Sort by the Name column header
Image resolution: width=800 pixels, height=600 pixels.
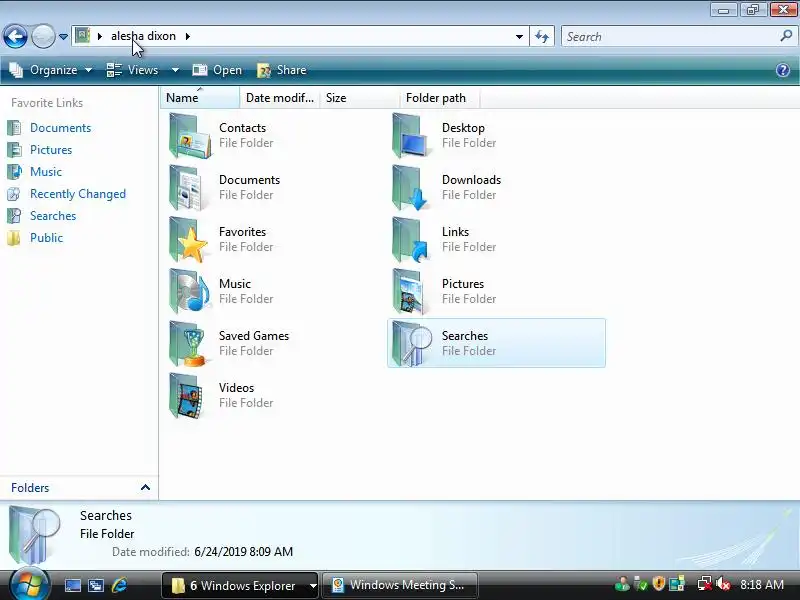[199, 97]
